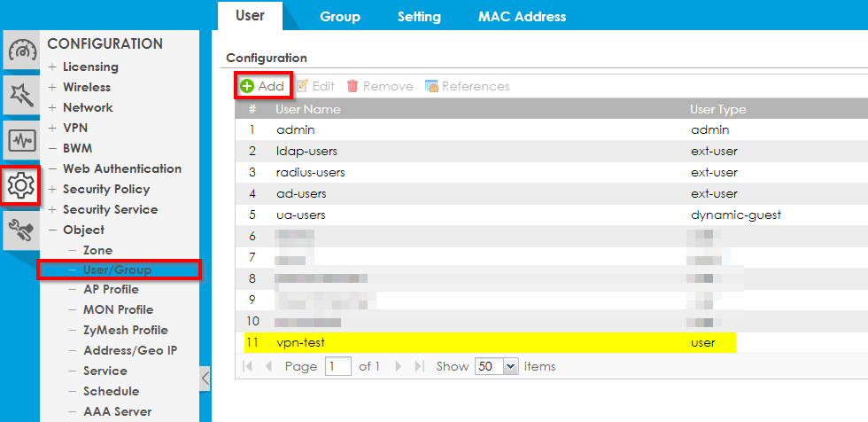Switch to the Group tab

coord(339,16)
